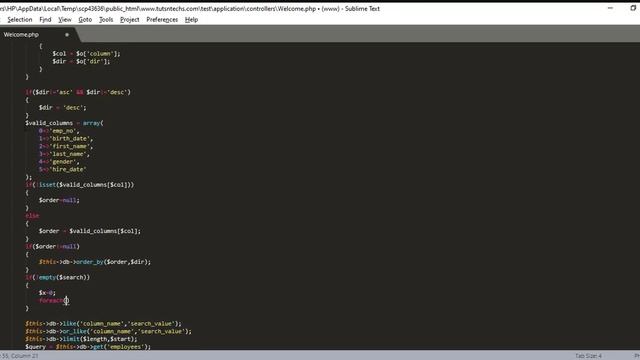The width and height of the screenshot is (640, 360).
Task: Click the $query get('employees') line
Action: tap(88, 347)
